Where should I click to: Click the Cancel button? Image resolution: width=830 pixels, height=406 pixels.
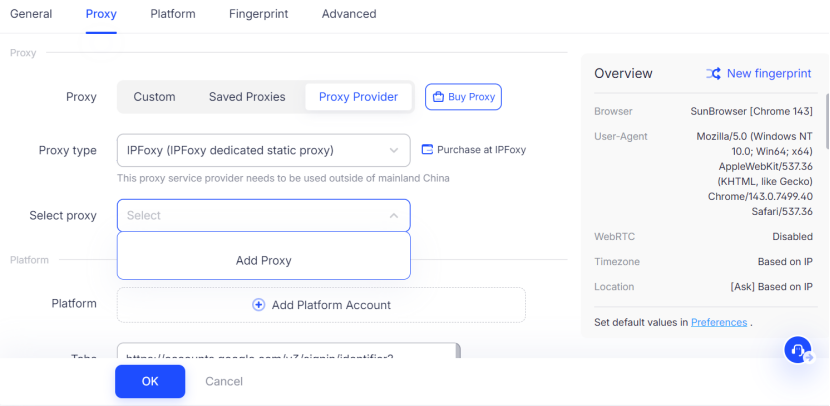click(x=224, y=381)
